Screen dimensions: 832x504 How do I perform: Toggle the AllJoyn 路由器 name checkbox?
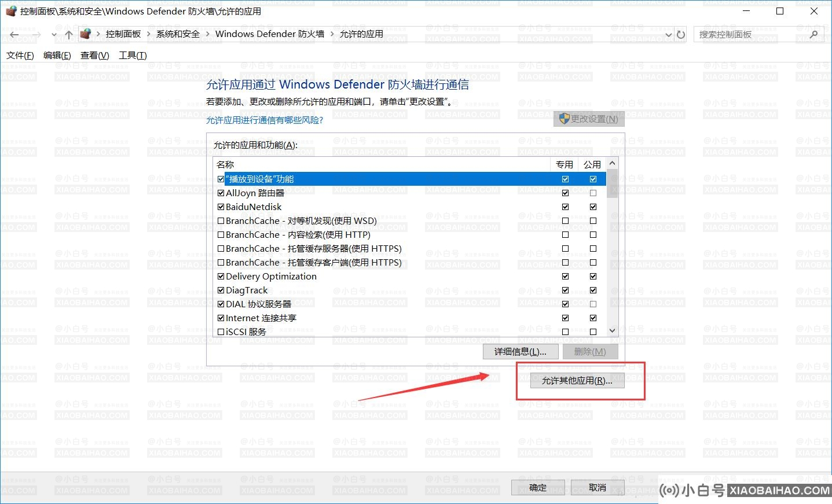(x=221, y=193)
